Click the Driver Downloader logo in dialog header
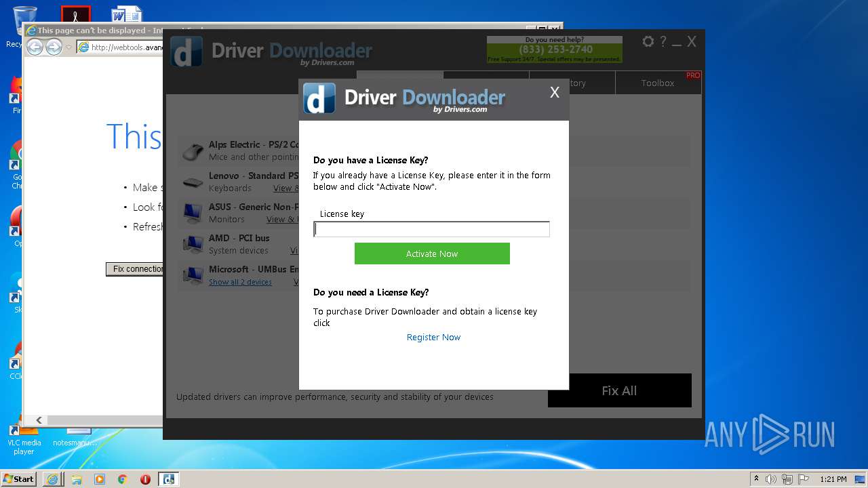This screenshot has height=488, width=868. [x=404, y=98]
